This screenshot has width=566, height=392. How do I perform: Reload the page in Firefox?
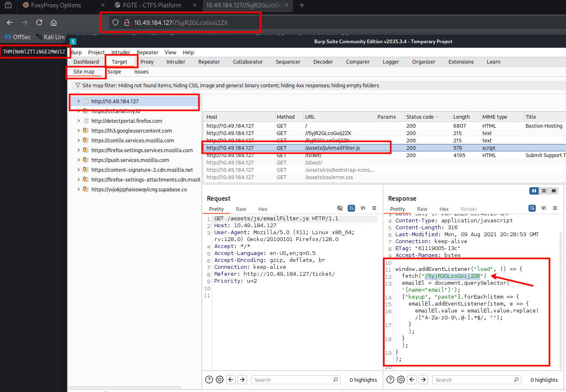(39, 22)
